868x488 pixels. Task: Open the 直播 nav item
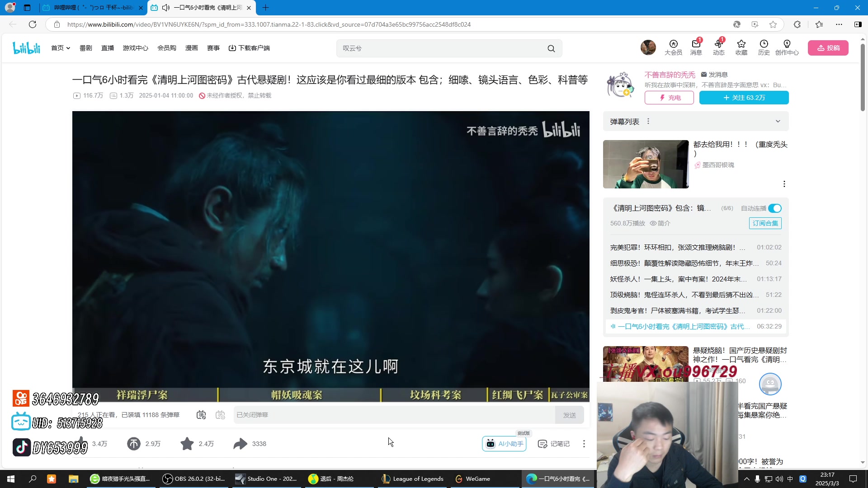108,48
